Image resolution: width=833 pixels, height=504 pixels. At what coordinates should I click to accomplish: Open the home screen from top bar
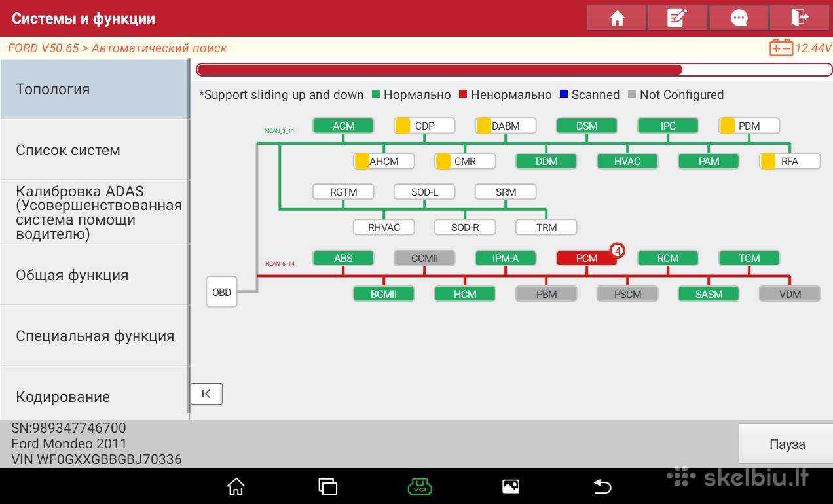(617, 18)
